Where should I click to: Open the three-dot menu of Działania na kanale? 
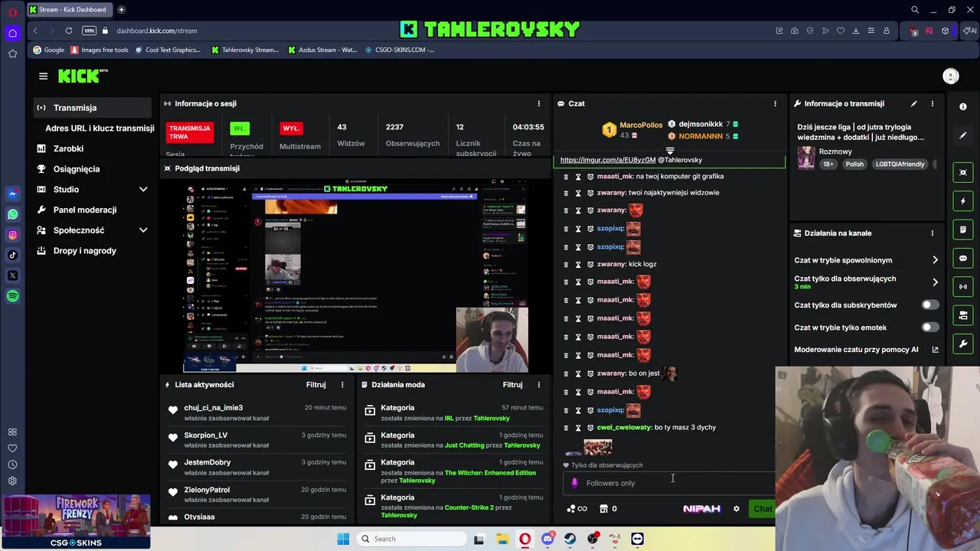coord(932,233)
